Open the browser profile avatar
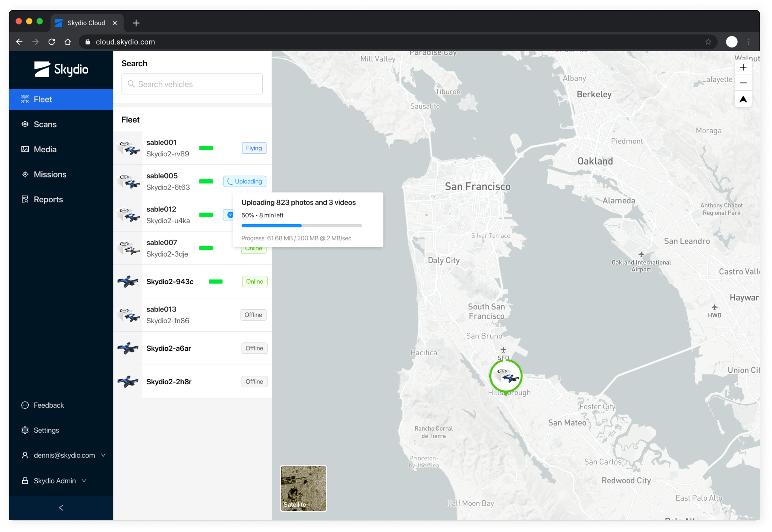The width and height of the screenshot is (772, 532). tap(732, 42)
